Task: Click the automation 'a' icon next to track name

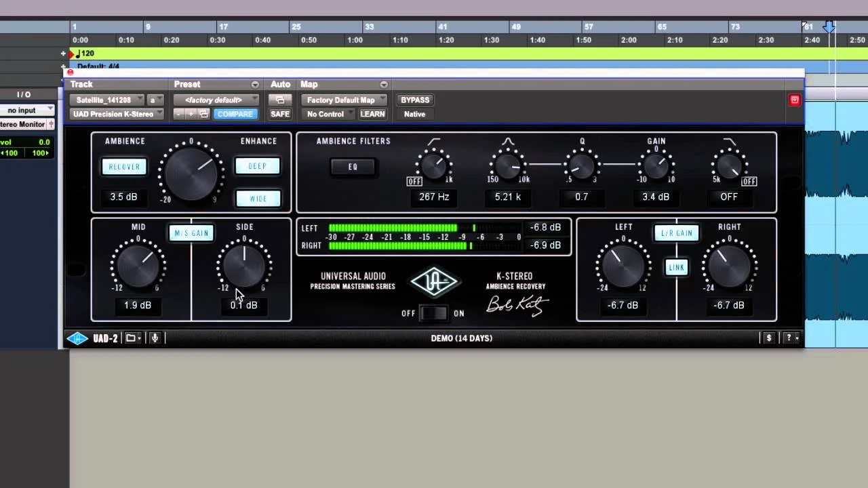Action: (x=152, y=100)
